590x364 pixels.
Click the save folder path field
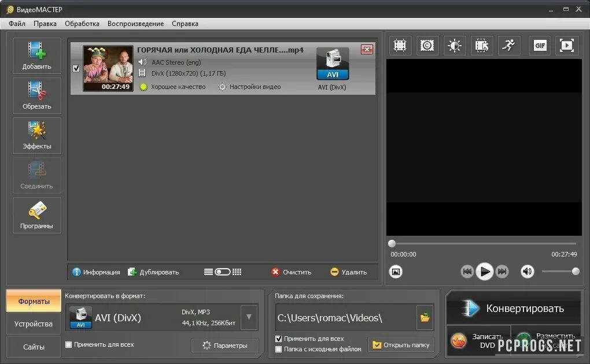[346, 318]
